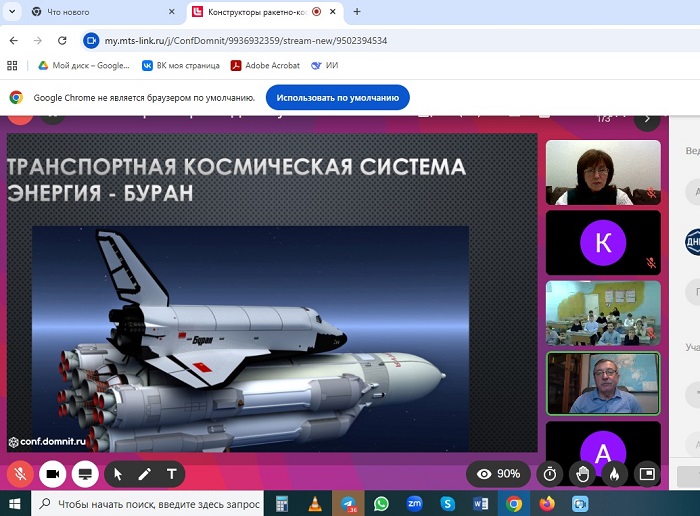Open the timer icon
The image size is (700, 516).
(x=550, y=473)
